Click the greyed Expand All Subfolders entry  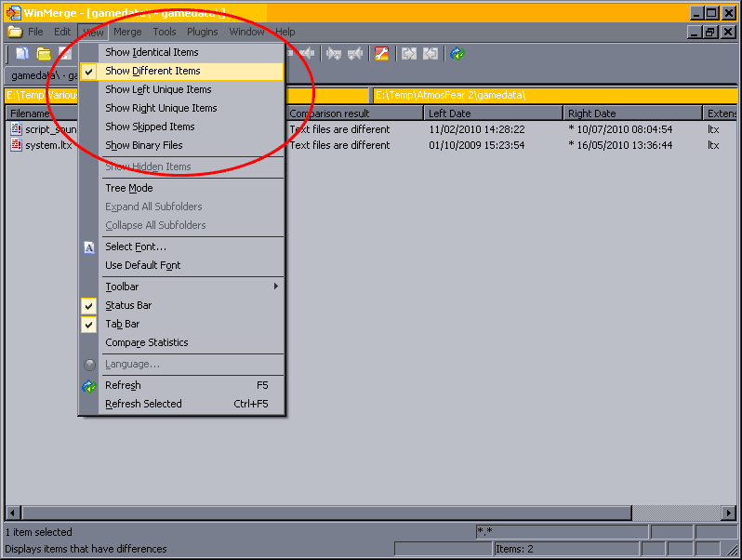click(x=181, y=207)
